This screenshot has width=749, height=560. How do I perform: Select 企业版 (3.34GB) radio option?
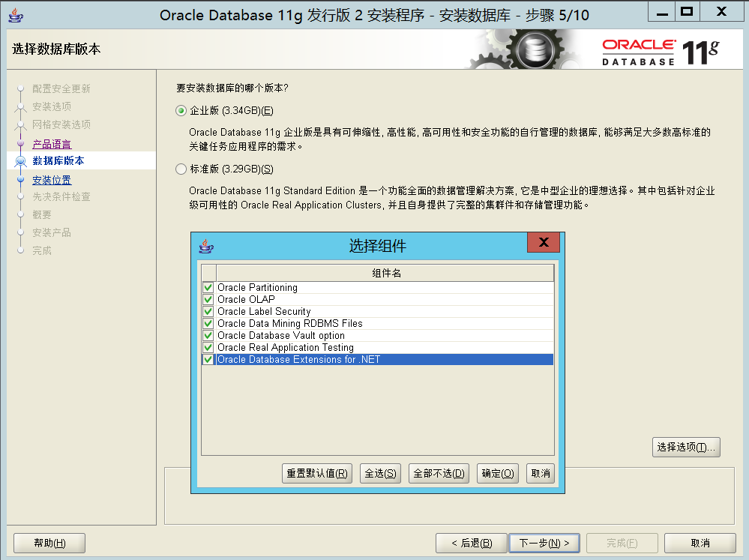pos(181,111)
